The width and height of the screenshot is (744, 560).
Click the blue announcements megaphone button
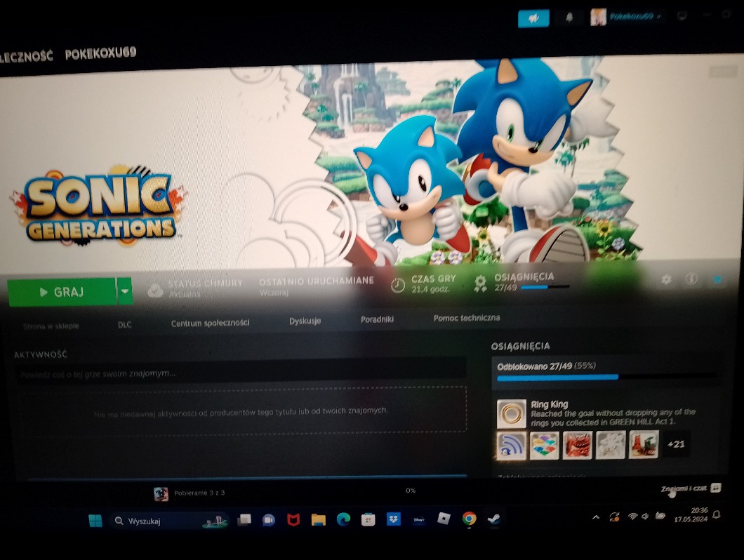tap(533, 18)
